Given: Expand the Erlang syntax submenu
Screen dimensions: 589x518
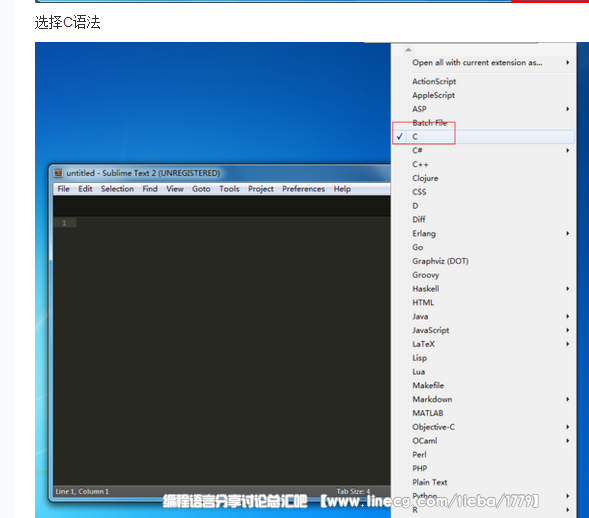Looking at the screenshot, I should click(483, 233).
